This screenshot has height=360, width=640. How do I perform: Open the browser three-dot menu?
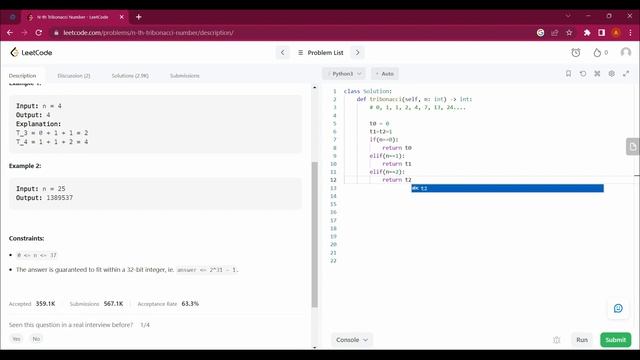pyautogui.click(x=630, y=33)
